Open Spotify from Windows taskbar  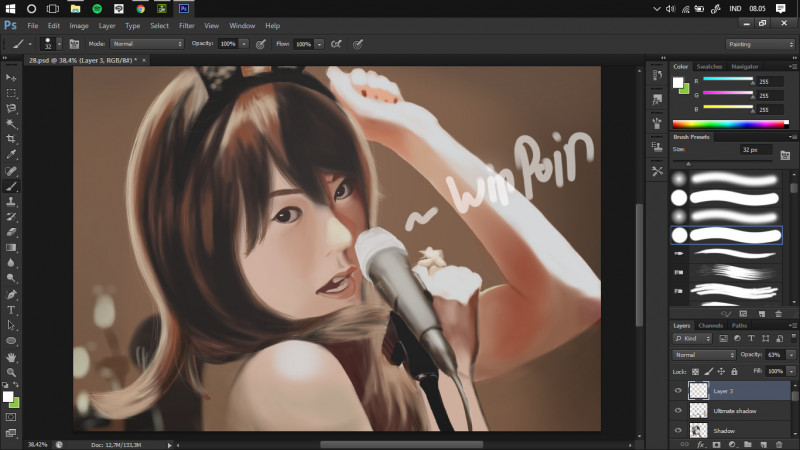(x=97, y=9)
